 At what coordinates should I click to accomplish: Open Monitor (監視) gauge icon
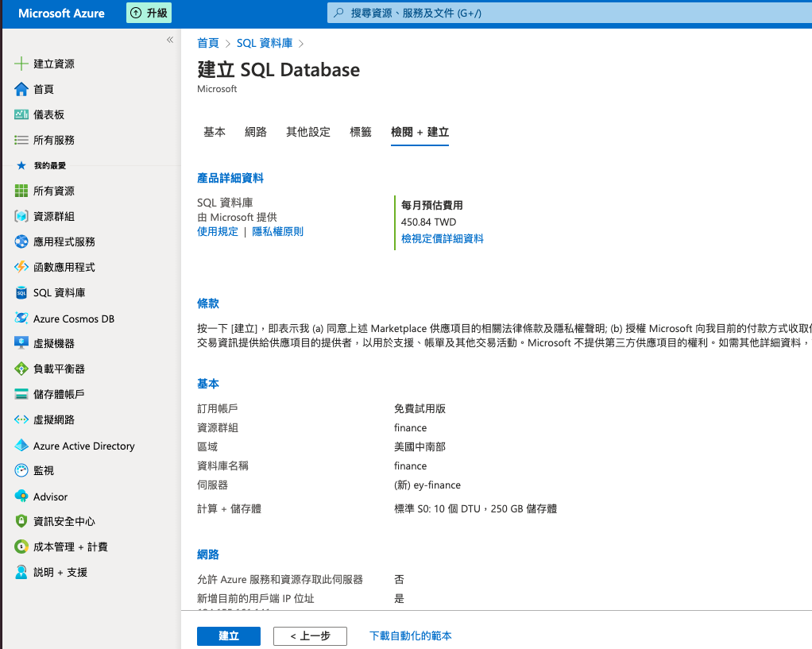pos(21,470)
